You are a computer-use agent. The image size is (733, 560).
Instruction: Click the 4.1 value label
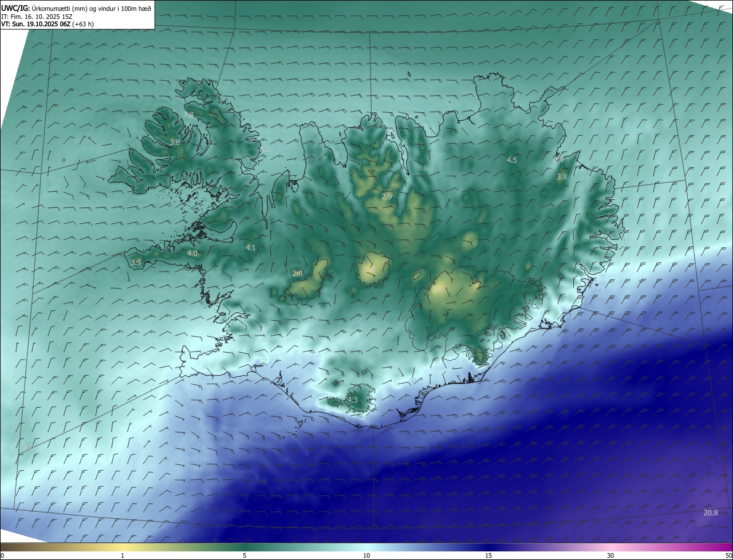(x=250, y=247)
